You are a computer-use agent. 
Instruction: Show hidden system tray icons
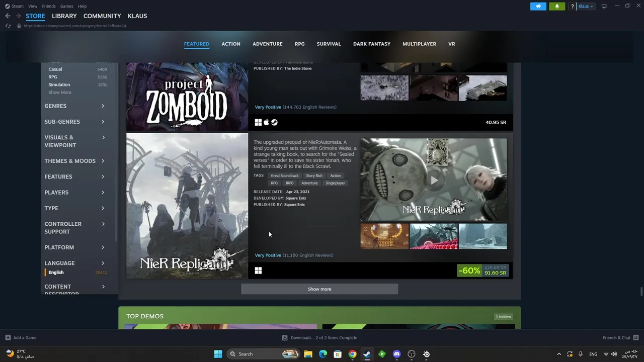pyautogui.click(x=558, y=354)
